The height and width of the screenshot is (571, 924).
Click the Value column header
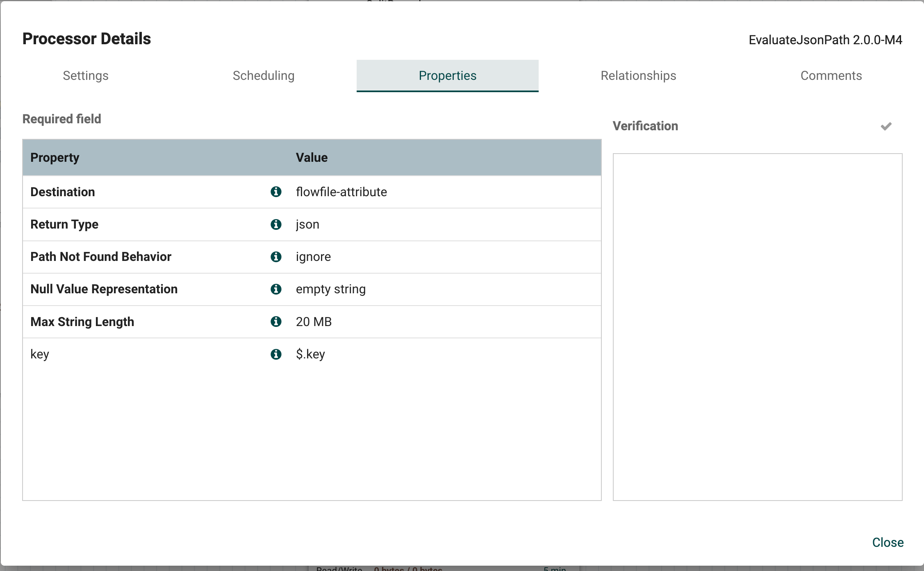click(312, 157)
